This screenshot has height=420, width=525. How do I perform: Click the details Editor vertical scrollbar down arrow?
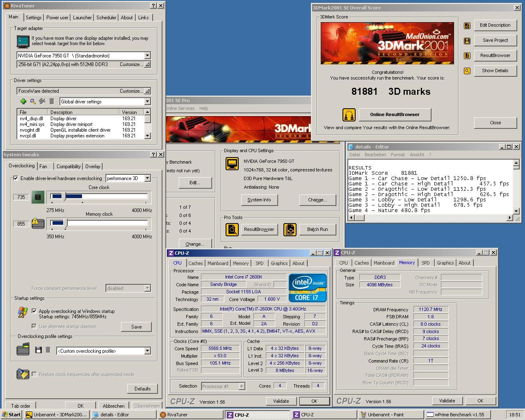pos(516,211)
